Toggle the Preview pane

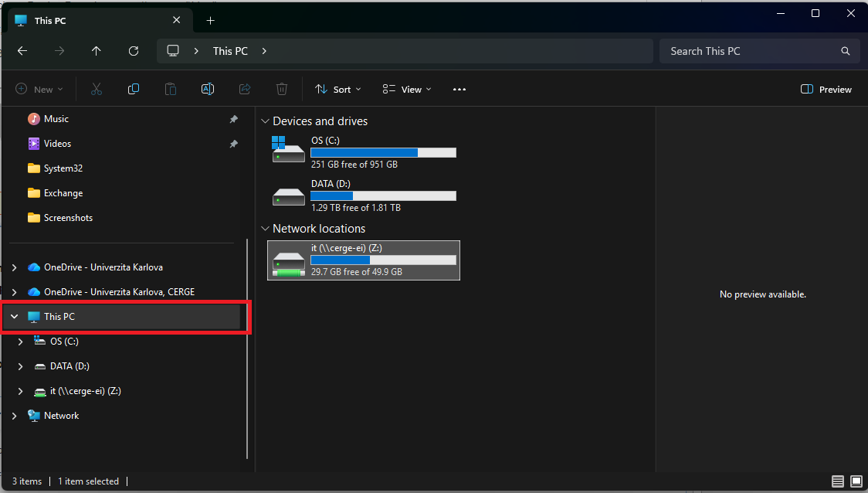826,89
